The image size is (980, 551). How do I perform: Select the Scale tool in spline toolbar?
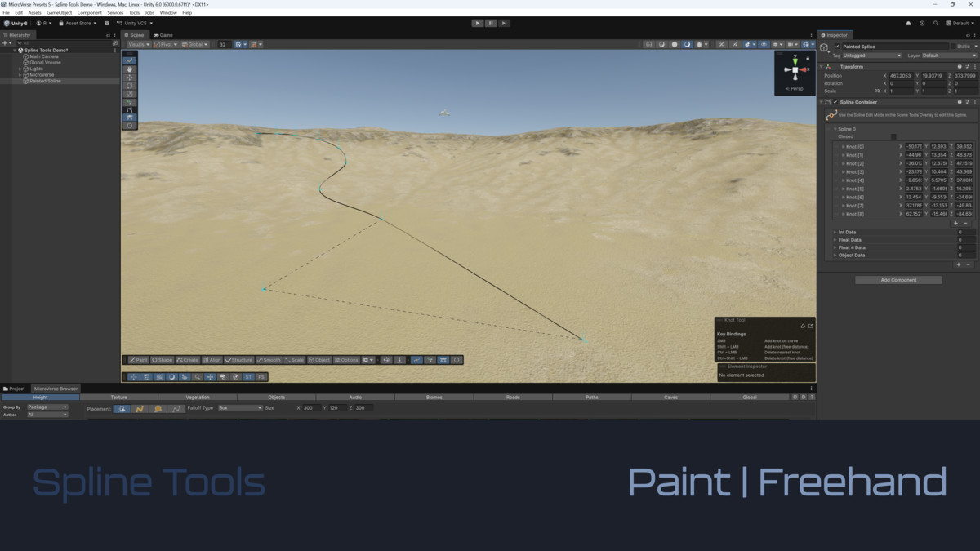[294, 360]
